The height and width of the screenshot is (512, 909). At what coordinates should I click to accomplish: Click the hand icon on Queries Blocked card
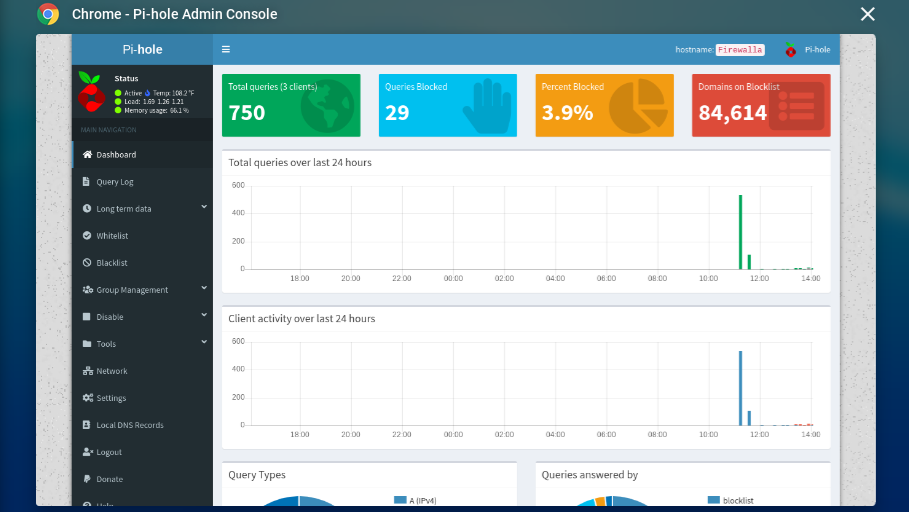point(488,107)
